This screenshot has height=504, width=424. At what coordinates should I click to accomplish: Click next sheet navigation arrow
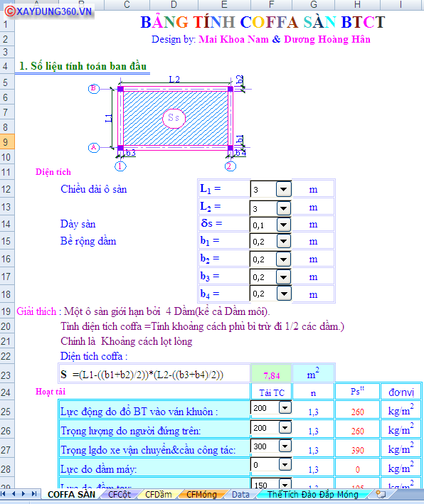(x=23, y=494)
